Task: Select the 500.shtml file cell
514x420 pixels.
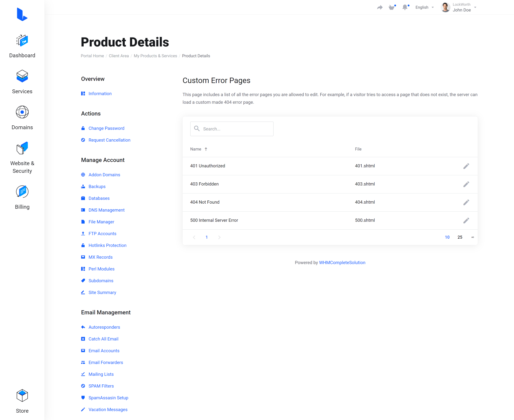Action: [x=365, y=220]
